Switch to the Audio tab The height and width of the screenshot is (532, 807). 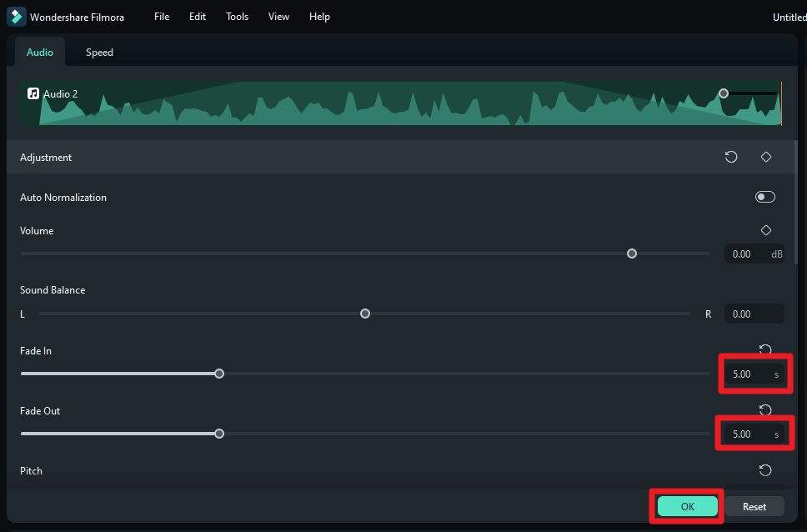40,52
